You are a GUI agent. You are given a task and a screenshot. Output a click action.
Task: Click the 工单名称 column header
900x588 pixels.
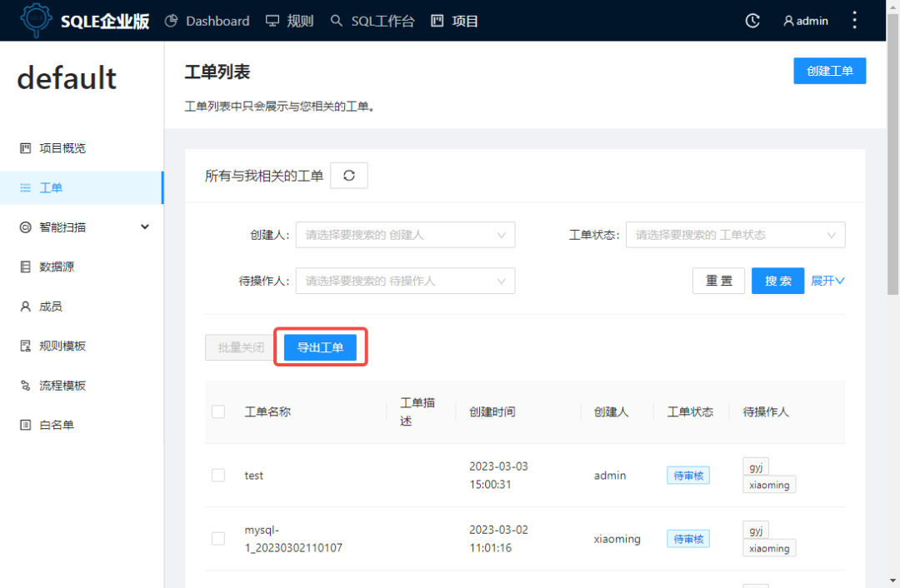267,412
